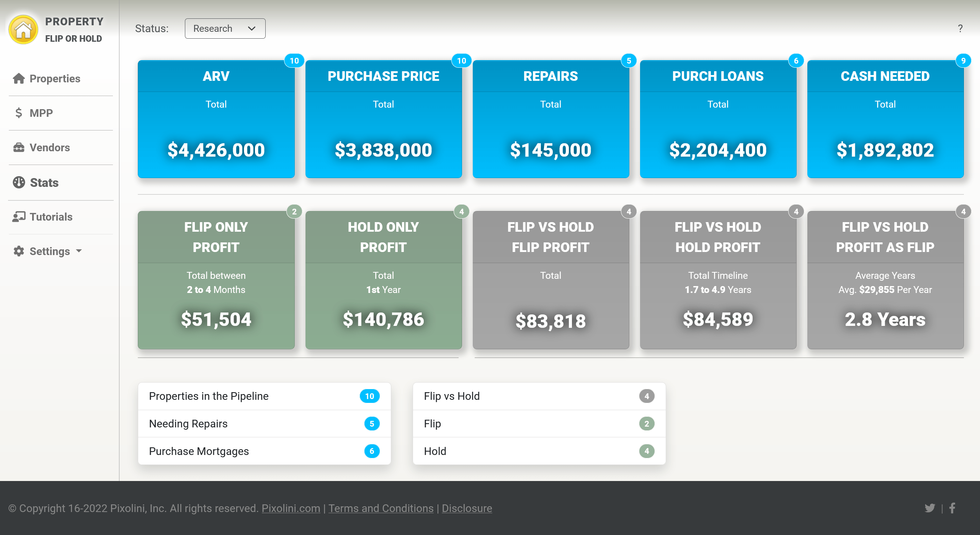Click the ARV total card
980x535 pixels.
216,119
